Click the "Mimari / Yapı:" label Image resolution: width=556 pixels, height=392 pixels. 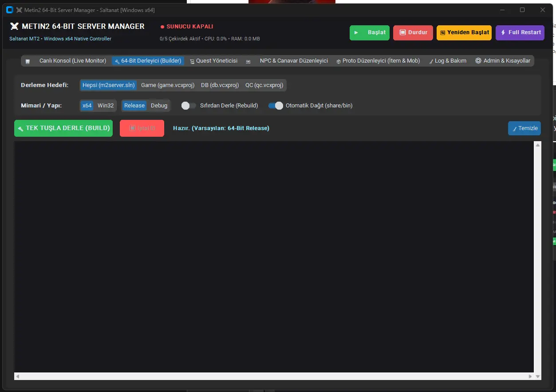tap(41, 106)
